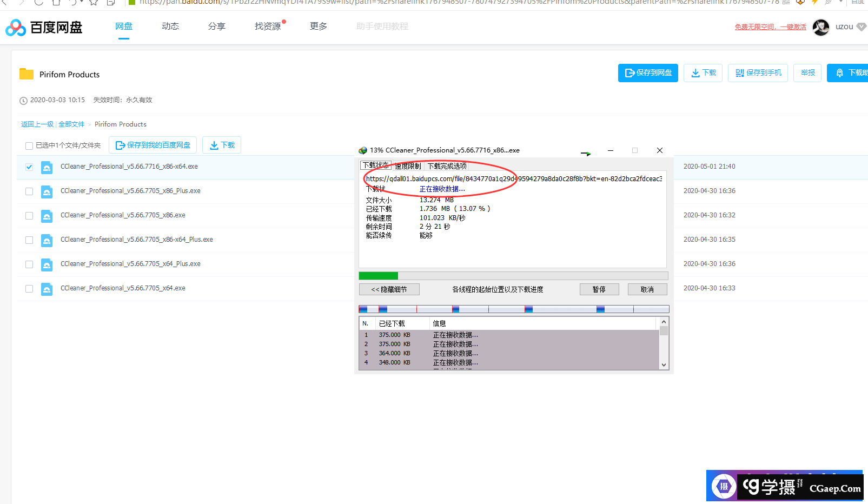This screenshot has height=504, width=868.
Task: Click the yellow Pirifom Products folder icon
Action: pyautogui.click(x=26, y=74)
